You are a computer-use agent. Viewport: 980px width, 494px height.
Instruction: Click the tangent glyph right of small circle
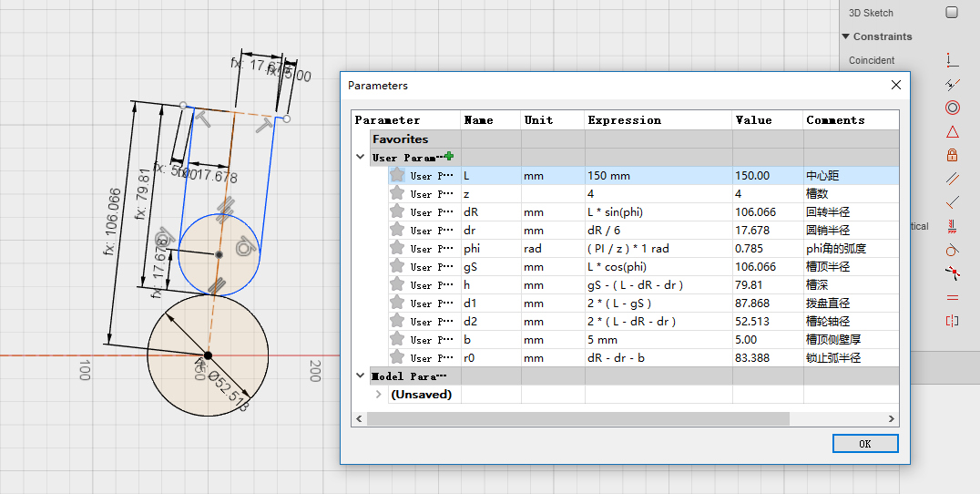[247, 246]
